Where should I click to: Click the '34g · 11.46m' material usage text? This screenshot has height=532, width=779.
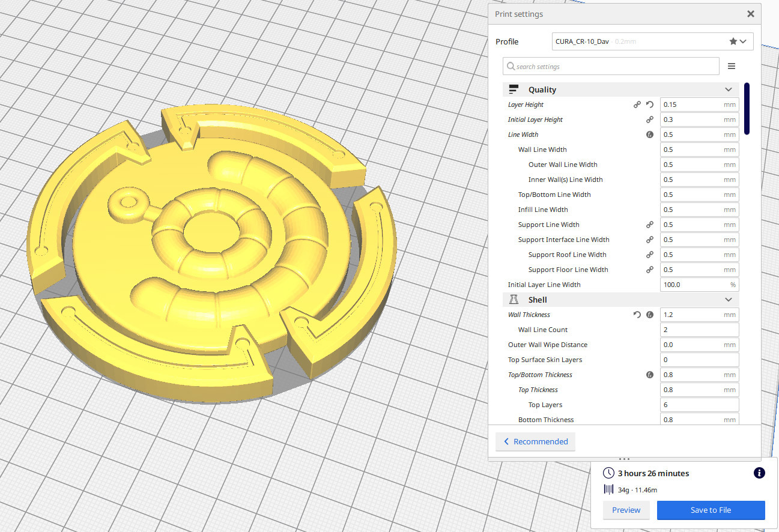(x=637, y=490)
